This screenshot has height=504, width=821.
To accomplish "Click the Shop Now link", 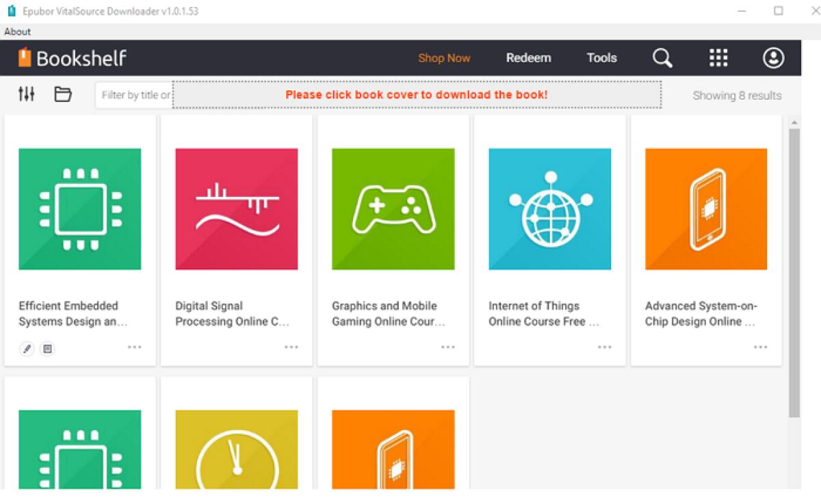I will (x=444, y=58).
